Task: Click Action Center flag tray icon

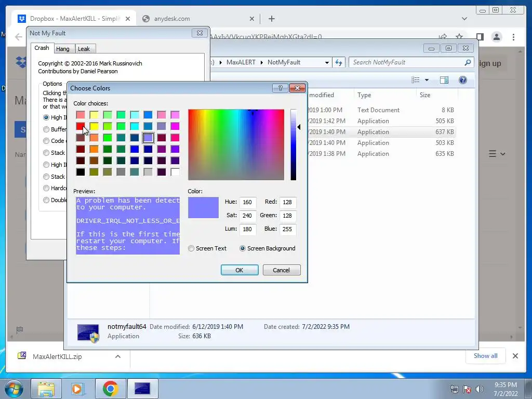Action: (467, 389)
